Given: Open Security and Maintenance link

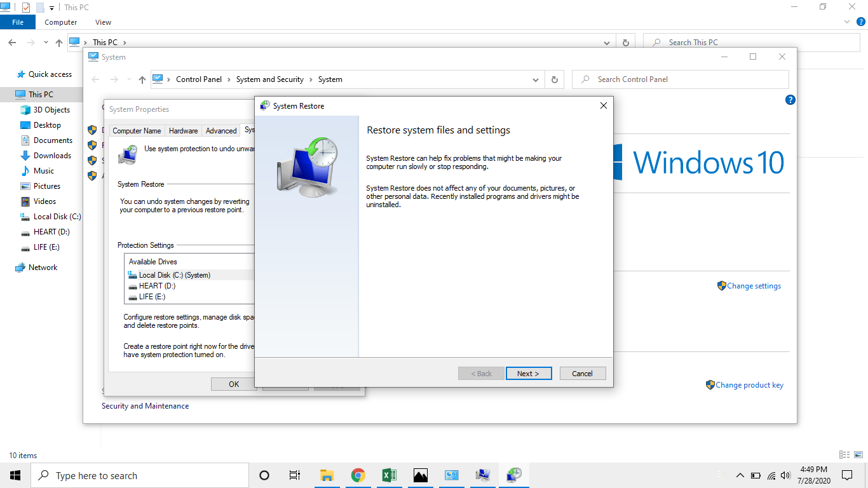Looking at the screenshot, I should [x=145, y=406].
